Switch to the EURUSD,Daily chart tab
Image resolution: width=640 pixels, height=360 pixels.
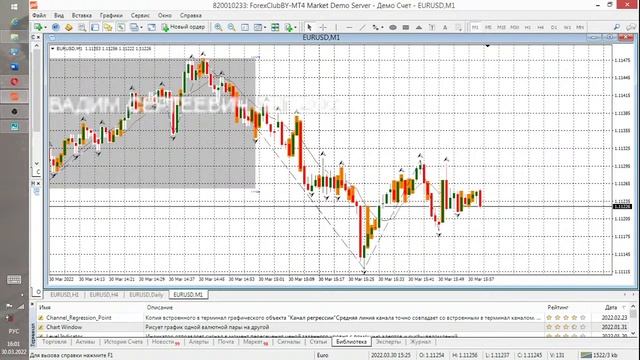[x=146, y=294]
